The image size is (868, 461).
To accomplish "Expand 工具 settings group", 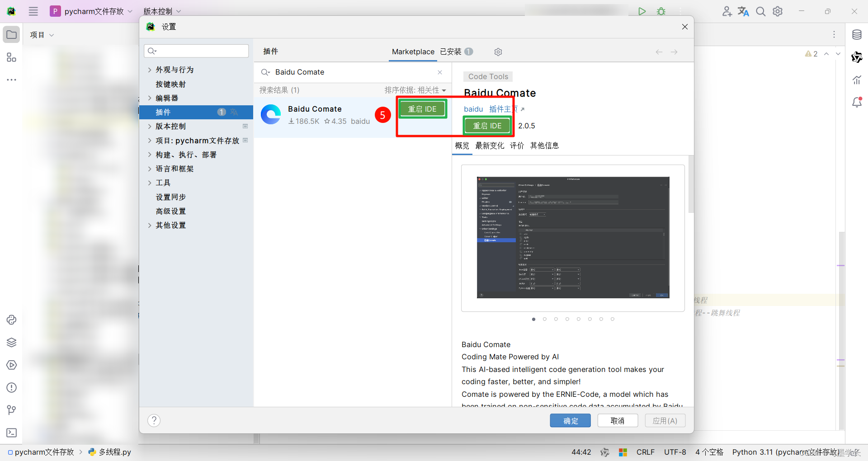I will click(x=150, y=183).
